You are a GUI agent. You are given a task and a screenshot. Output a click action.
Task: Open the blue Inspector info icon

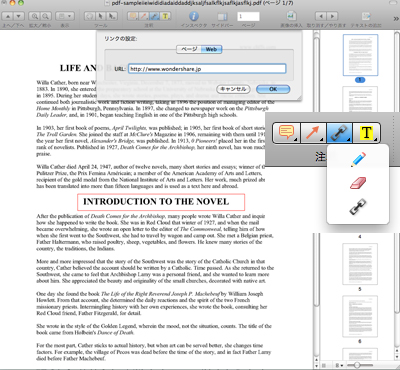tap(194, 16)
